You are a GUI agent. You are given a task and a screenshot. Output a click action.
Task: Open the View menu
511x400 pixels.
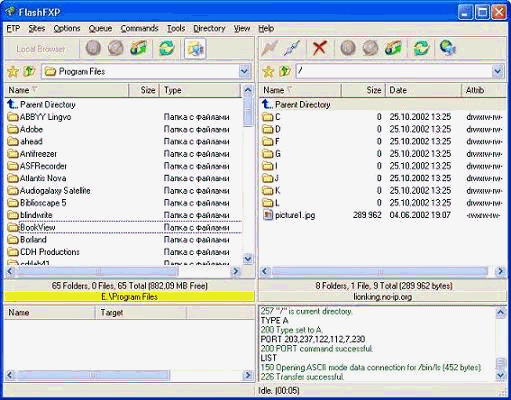pos(242,29)
